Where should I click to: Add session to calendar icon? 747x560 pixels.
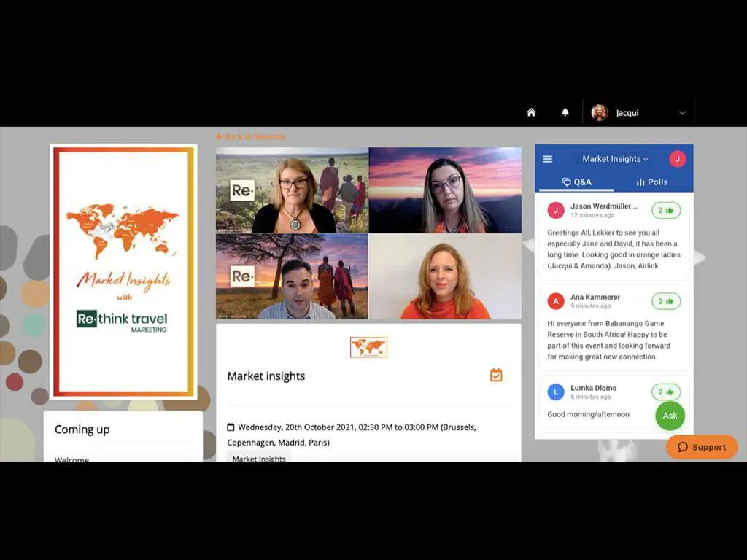(496, 376)
